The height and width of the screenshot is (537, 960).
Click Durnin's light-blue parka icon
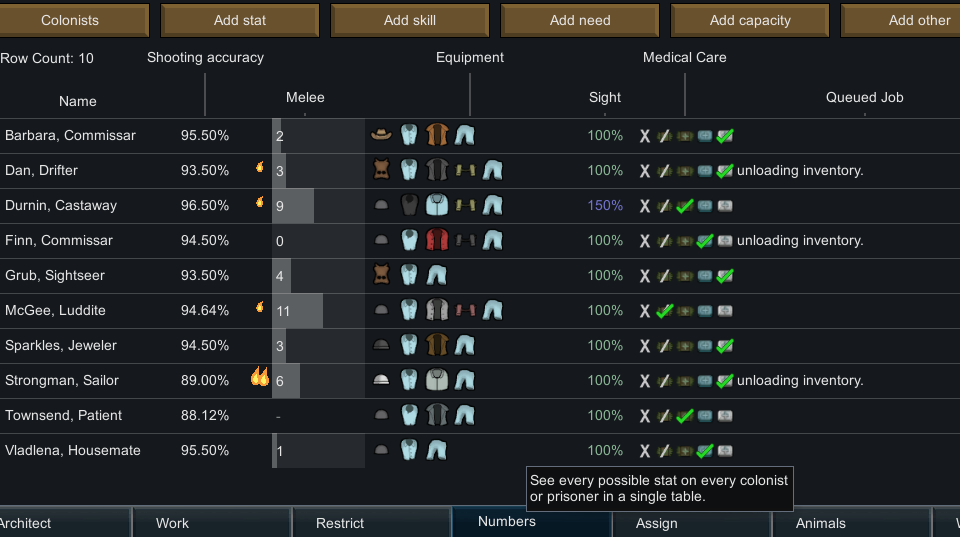point(436,205)
